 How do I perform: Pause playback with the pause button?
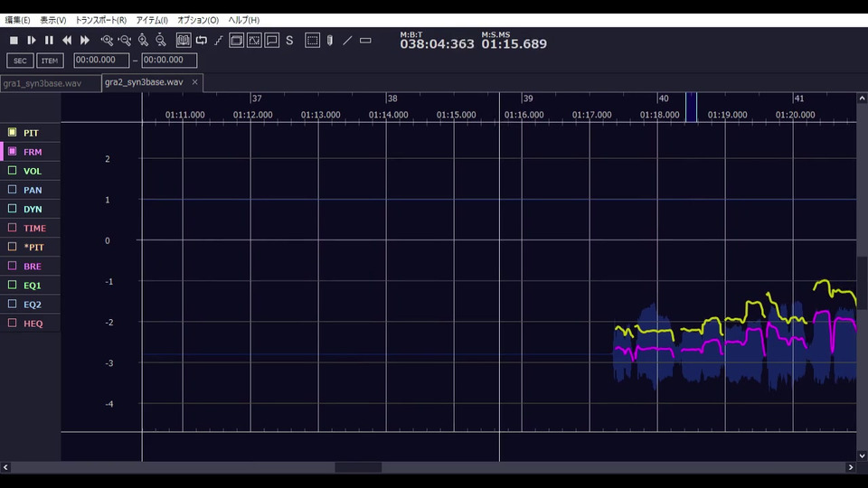coord(49,41)
